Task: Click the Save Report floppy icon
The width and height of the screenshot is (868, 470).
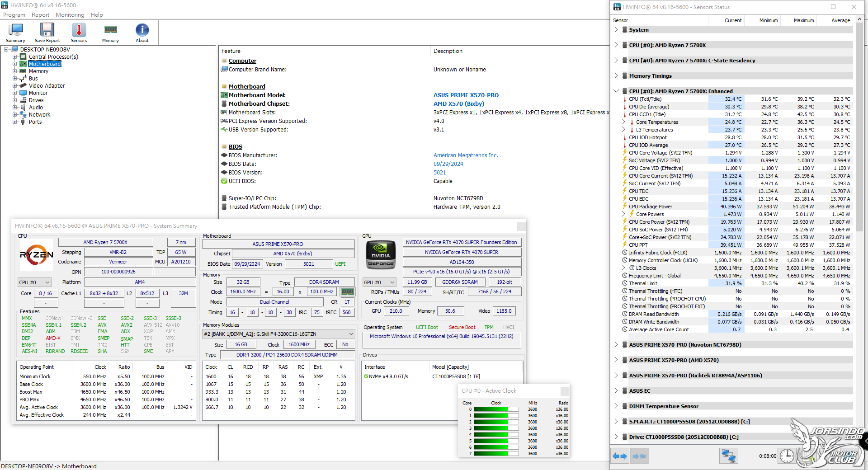Action: [x=47, y=30]
